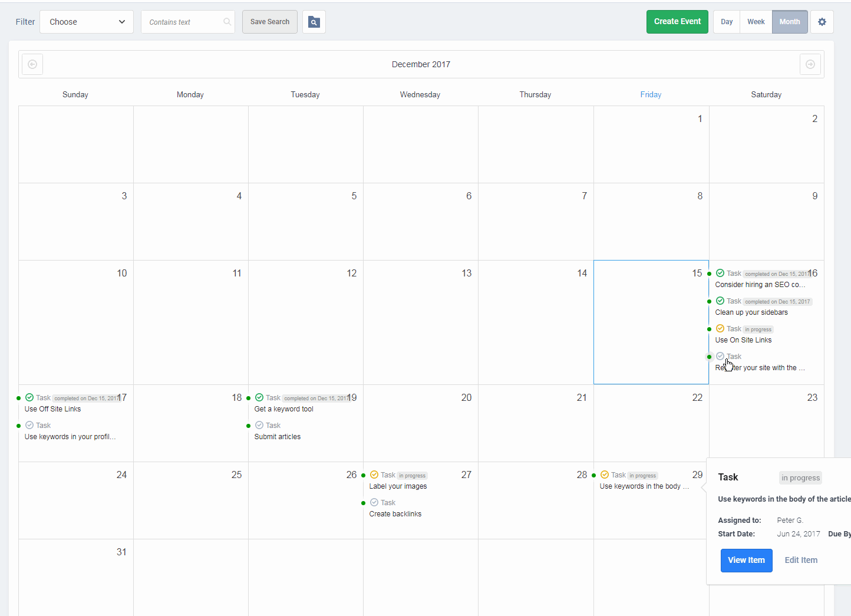
Task: Click search magnifier in Contains text field
Action: pos(227,22)
